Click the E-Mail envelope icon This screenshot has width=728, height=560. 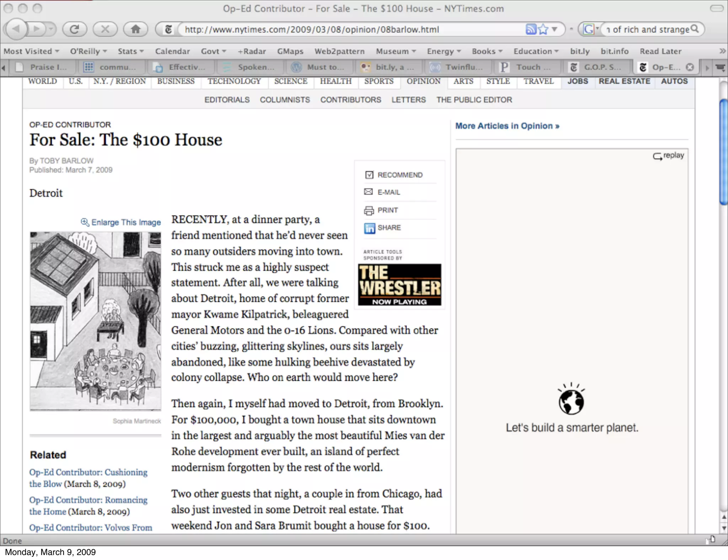(368, 192)
